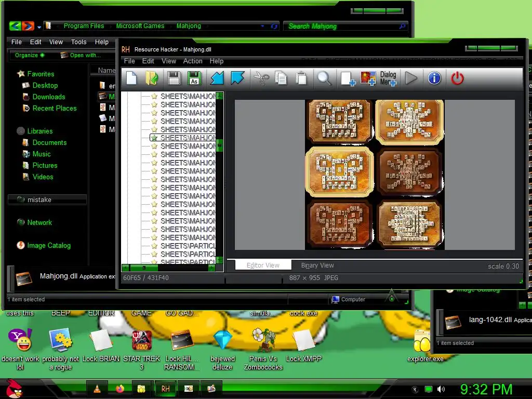Click the New blank script icon in Resource Hacker
The width and height of the screenshot is (532, 399).
pyautogui.click(x=131, y=78)
